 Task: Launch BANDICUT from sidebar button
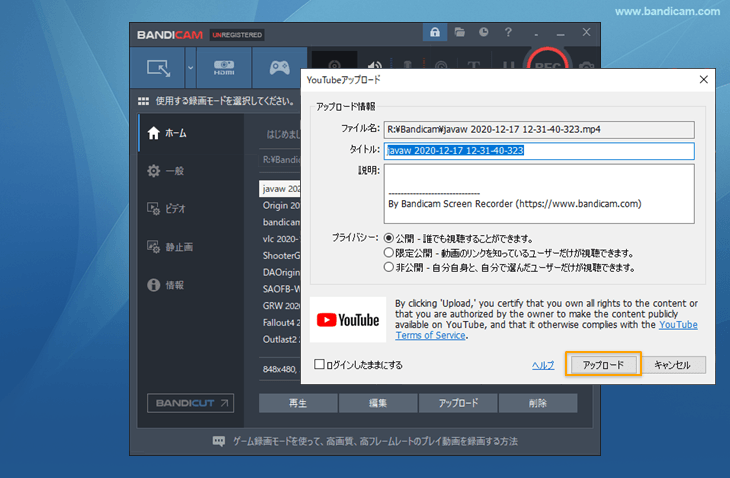pyautogui.click(x=190, y=403)
